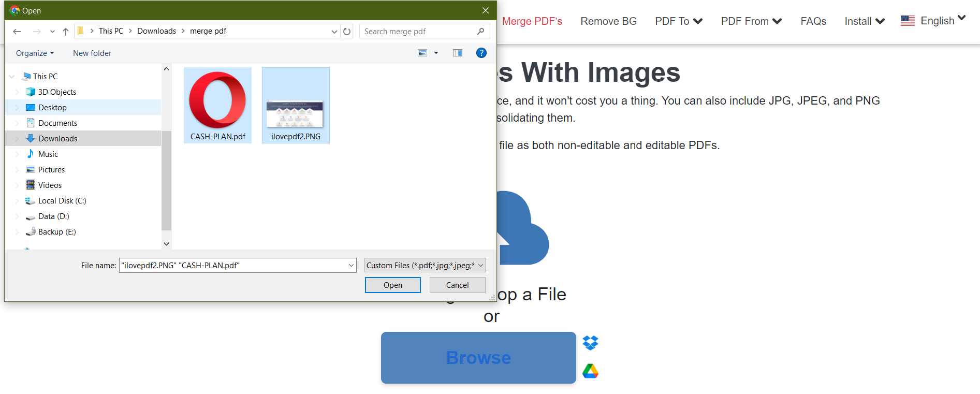This screenshot has width=980, height=394.
Task: Open the 3D Objects folder
Action: coord(57,92)
